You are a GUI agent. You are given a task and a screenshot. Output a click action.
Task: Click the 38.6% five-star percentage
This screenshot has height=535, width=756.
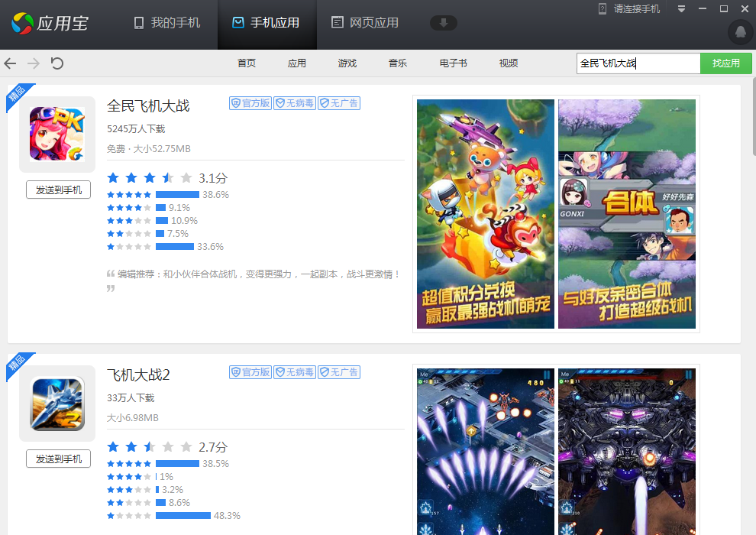pos(215,194)
